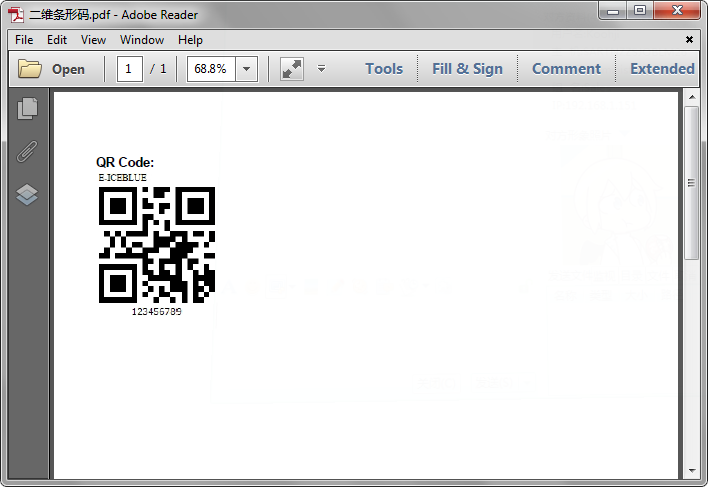Open the Page Thumbnails panel
Screen dimensions: 708x487
pos(28,109)
